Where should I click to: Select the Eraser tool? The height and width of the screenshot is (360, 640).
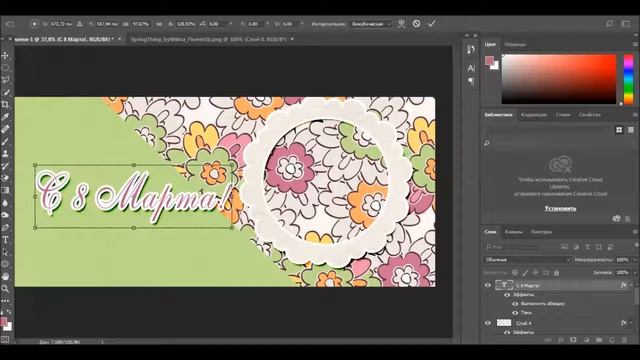coord(5,178)
